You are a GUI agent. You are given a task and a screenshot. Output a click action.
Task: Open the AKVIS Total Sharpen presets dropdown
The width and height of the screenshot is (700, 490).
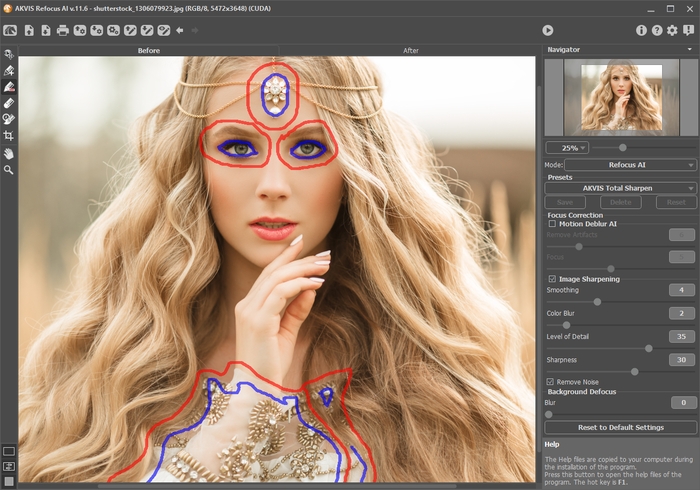pyautogui.click(x=620, y=188)
